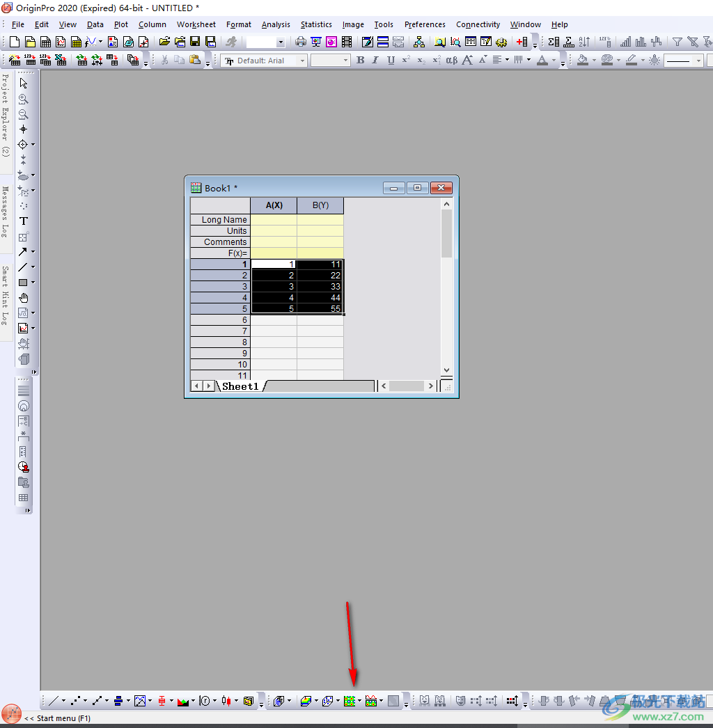Open the Worksheet menu
The width and height of the screenshot is (713, 728).
tap(196, 24)
